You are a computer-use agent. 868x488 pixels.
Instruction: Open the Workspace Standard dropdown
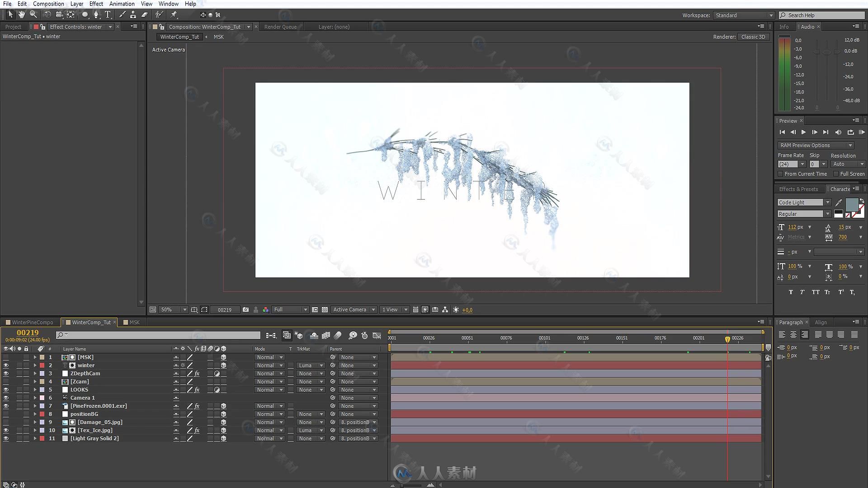744,15
